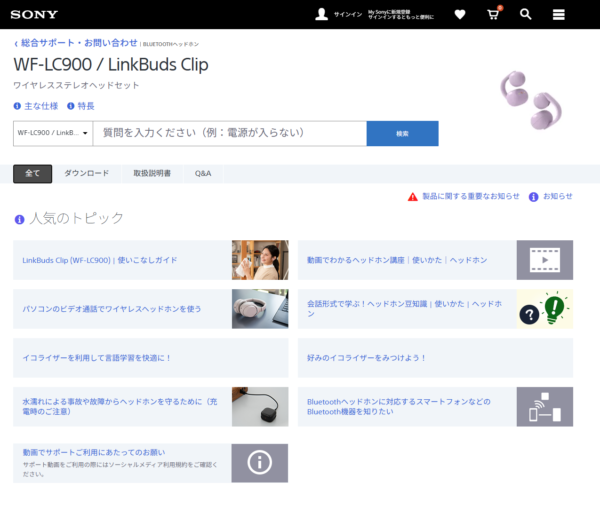Select the 全て tab
The height and width of the screenshot is (506, 600).
33,174
